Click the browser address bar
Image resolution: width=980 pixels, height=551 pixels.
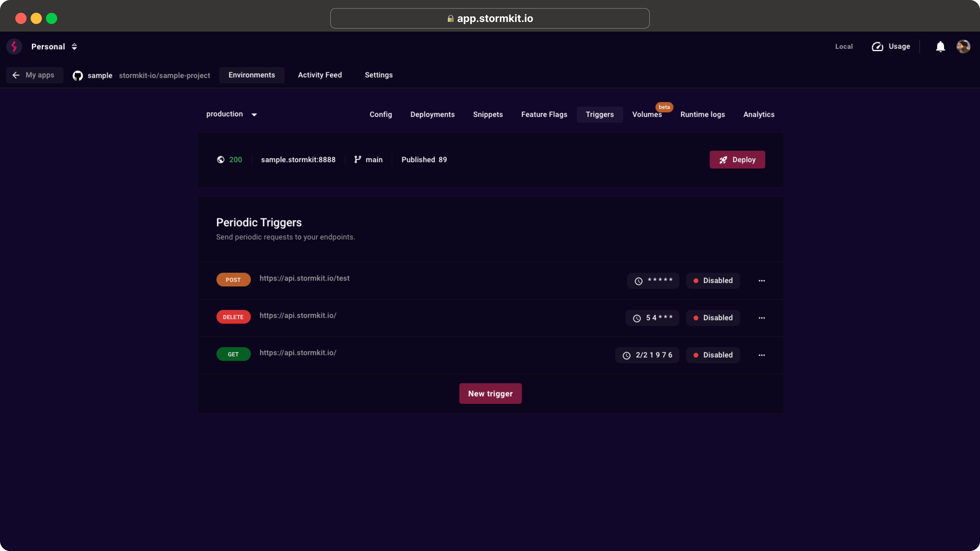pos(490,18)
